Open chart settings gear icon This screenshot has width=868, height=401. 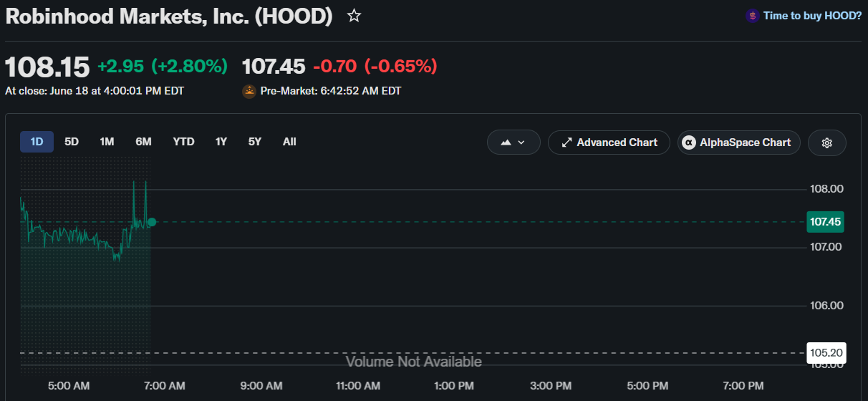coord(827,142)
